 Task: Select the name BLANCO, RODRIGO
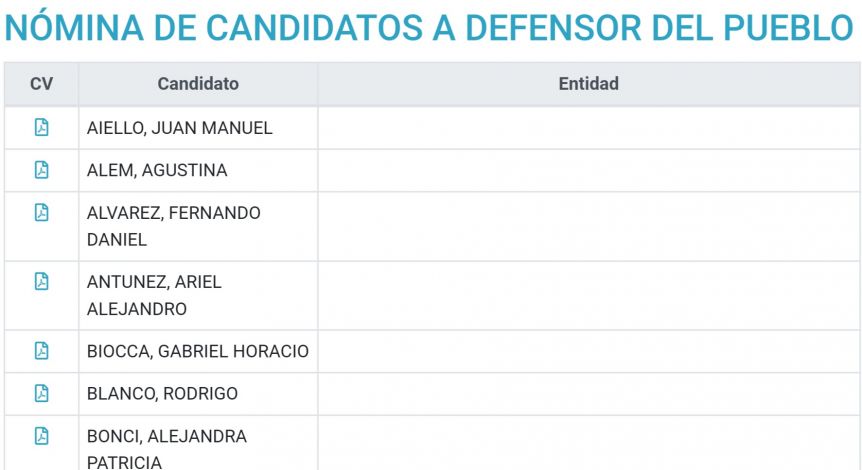pos(162,394)
